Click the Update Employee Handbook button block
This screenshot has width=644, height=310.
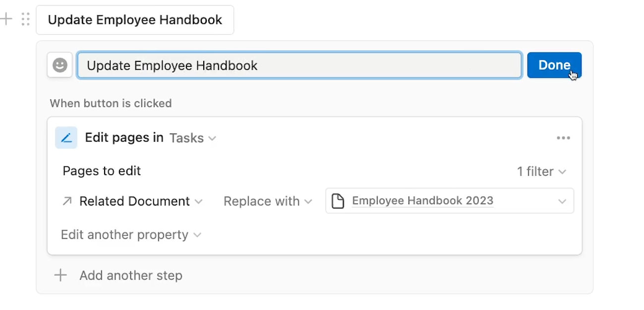coord(135,20)
